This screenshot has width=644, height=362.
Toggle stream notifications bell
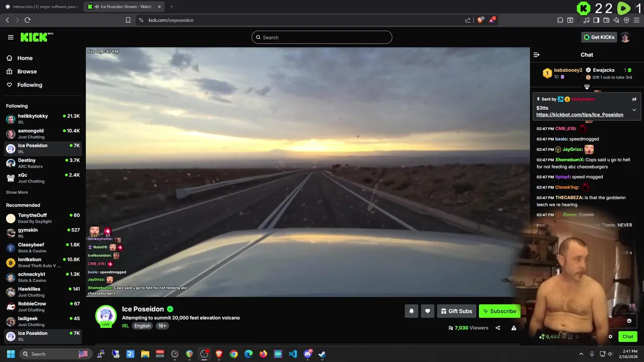pos(412,311)
